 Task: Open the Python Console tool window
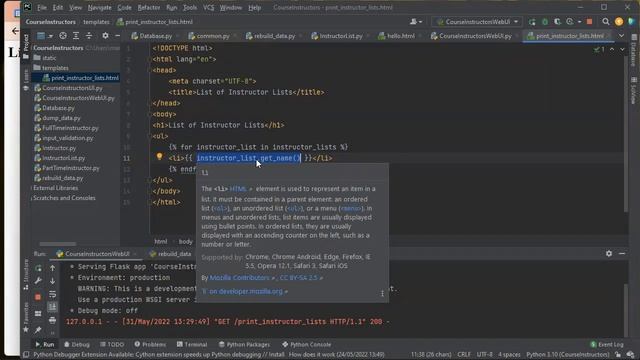307,344
